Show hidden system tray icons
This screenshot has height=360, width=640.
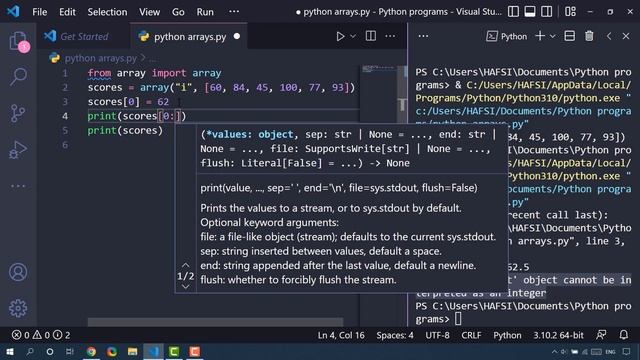[554, 351]
